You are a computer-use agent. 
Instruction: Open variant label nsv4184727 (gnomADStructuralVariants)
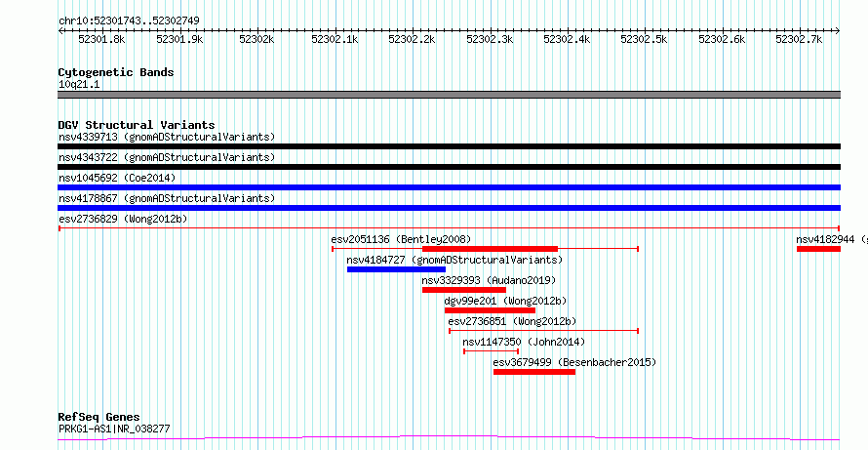pos(454,260)
